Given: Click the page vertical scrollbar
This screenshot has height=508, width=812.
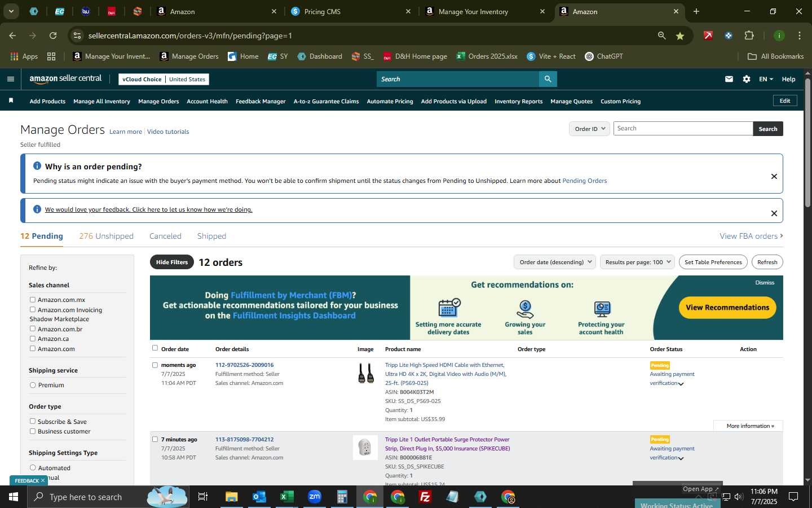Looking at the screenshot, I should [807, 142].
